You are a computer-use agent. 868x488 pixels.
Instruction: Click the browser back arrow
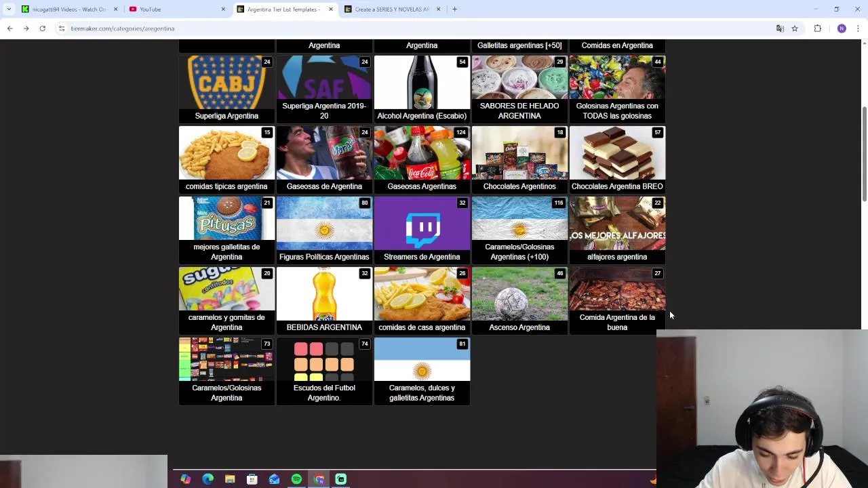point(9,28)
